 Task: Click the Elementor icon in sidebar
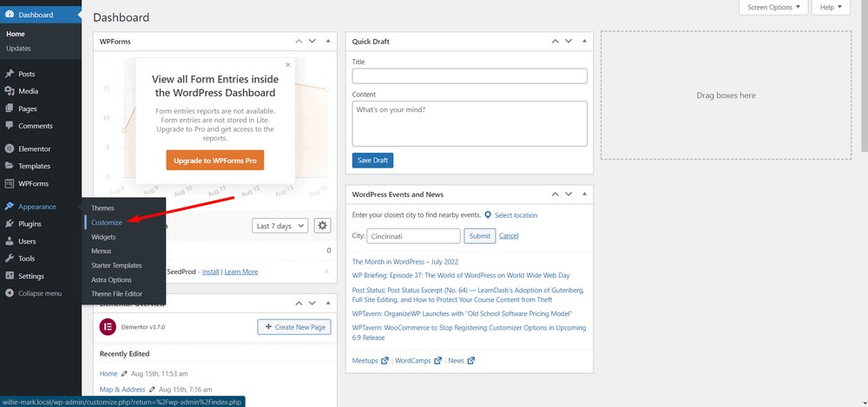pyautogui.click(x=9, y=148)
